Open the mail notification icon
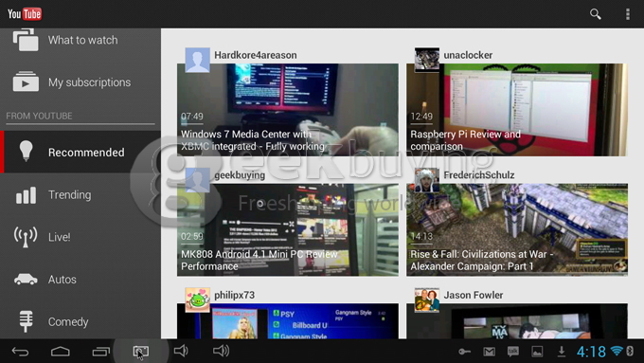 pos(490,352)
